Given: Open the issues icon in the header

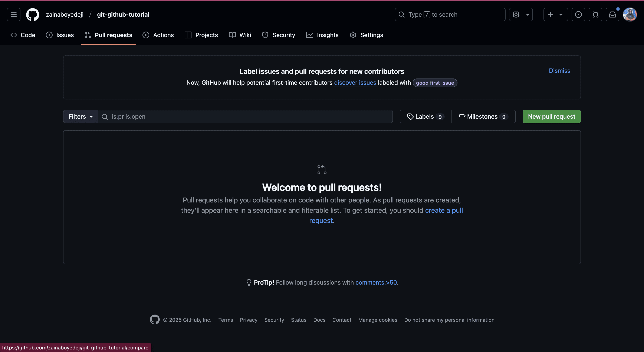Looking at the screenshot, I should pyautogui.click(x=578, y=15).
